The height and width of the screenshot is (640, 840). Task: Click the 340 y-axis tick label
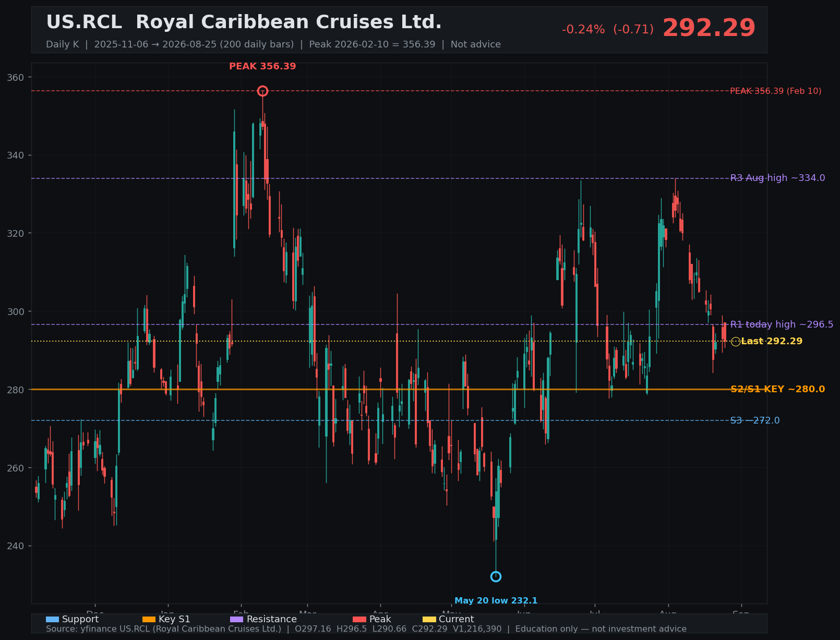tap(16, 155)
